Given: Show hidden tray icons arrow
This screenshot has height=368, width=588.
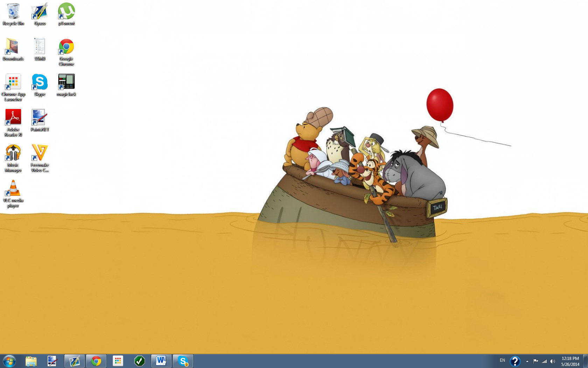Looking at the screenshot, I should [527, 361].
